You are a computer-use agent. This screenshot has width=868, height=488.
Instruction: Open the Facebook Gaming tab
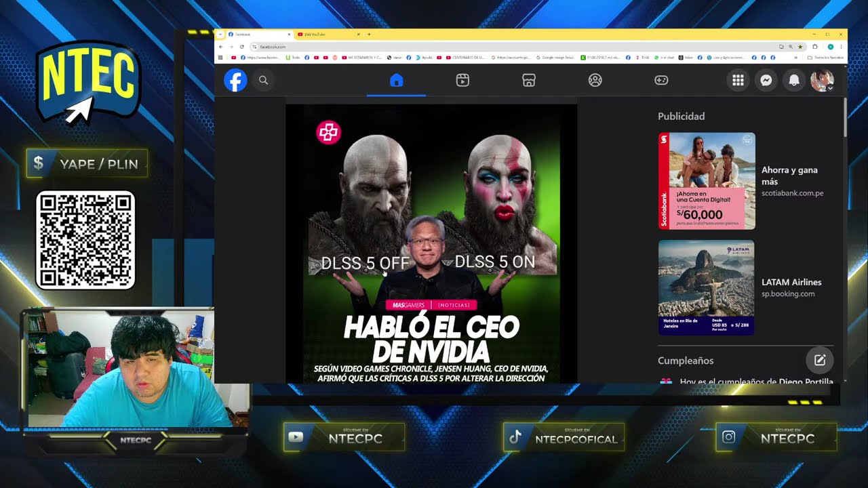661,81
